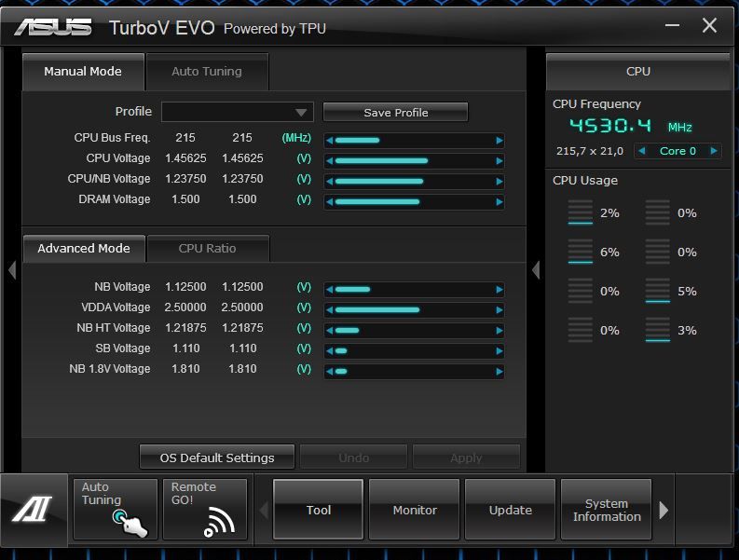The height and width of the screenshot is (560, 739).
Task: Decrease CPU Voltage with left arrow
Action: (x=330, y=161)
